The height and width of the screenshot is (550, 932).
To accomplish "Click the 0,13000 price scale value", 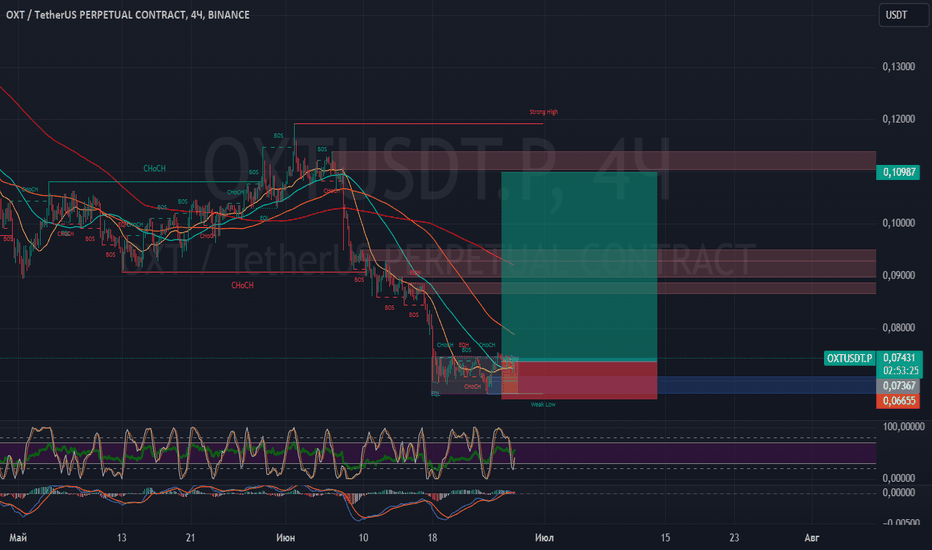I will click(898, 67).
